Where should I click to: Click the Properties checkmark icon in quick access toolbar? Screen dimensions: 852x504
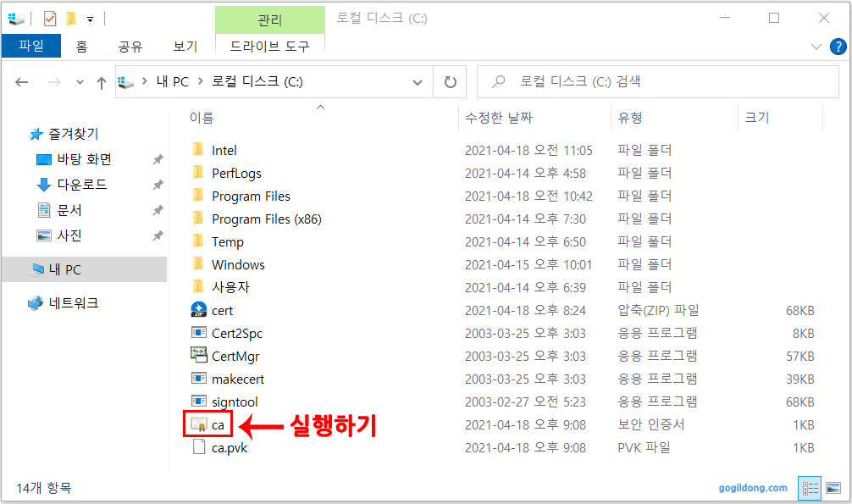pos(49,19)
